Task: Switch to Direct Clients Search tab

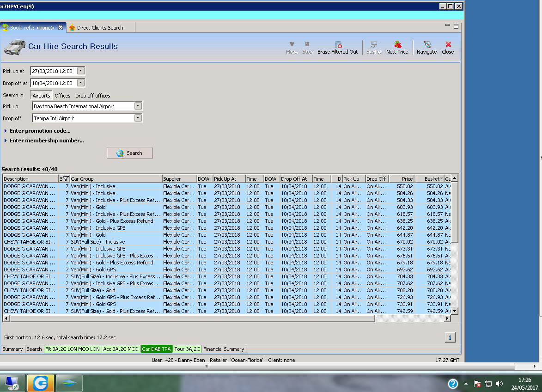Action: click(100, 28)
